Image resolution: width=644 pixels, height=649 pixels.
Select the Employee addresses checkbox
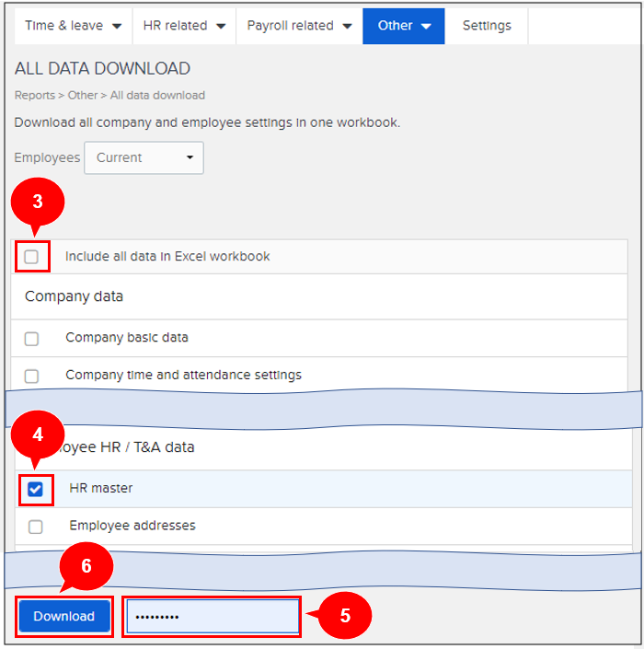35,527
